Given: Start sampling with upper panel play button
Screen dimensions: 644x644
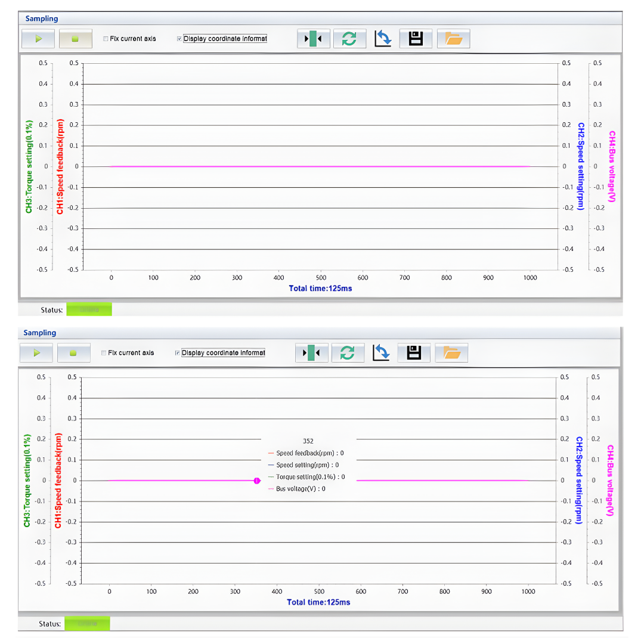Looking at the screenshot, I should 38,39.
